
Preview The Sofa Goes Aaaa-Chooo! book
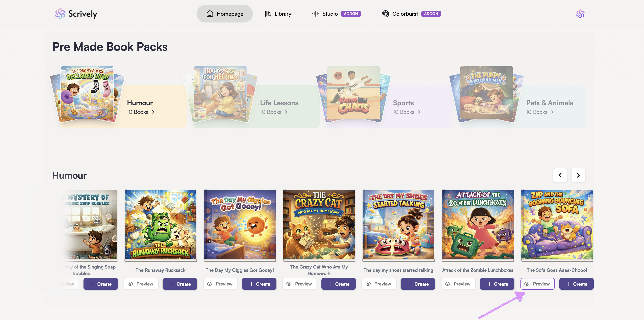537,284
